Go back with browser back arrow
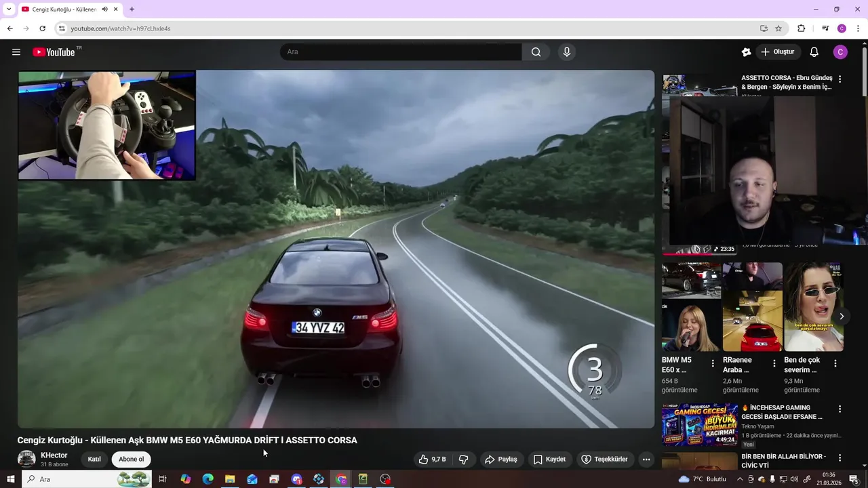The height and width of the screenshot is (488, 868). point(9,28)
